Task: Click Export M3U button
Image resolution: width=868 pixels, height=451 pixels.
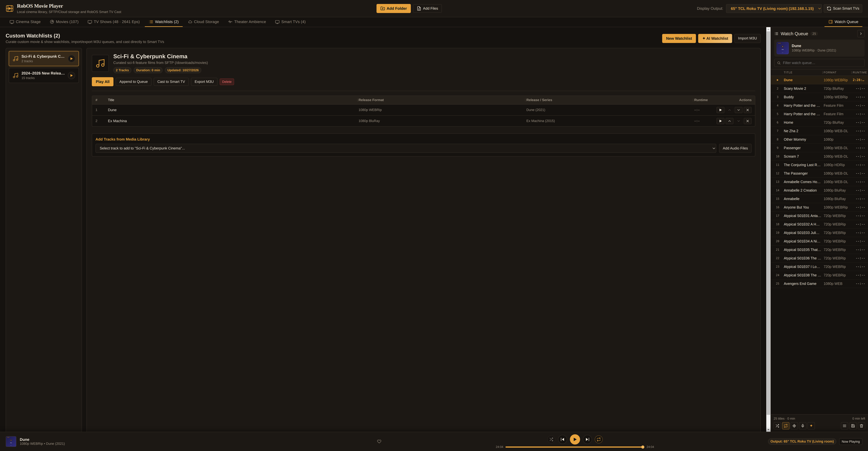Action: pos(204,82)
